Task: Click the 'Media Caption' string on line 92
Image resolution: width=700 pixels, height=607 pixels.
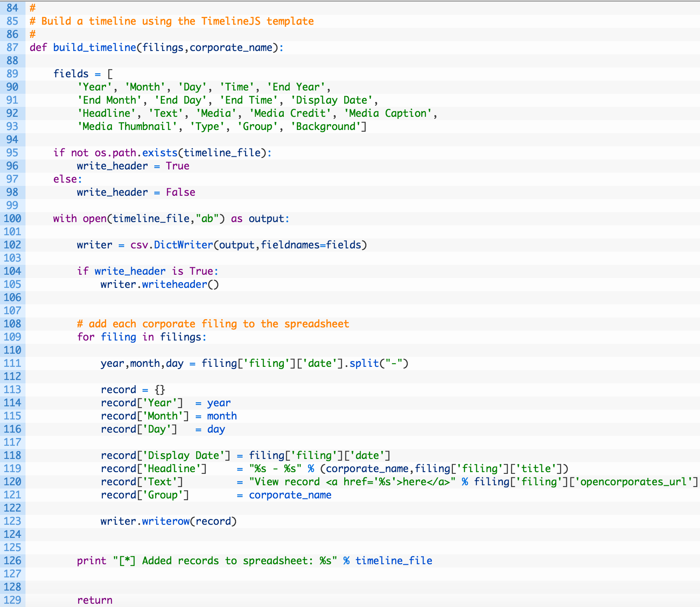Action: [388, 114]
